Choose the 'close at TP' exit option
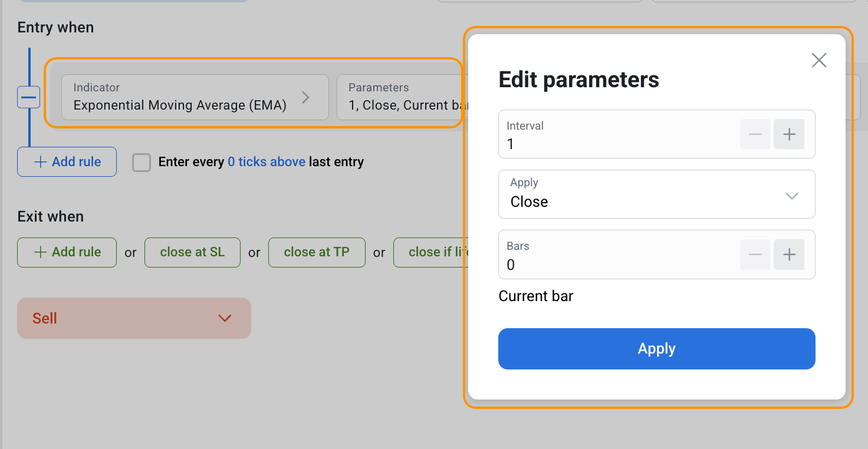Screen dimensions: 868x449 point(317,252)
